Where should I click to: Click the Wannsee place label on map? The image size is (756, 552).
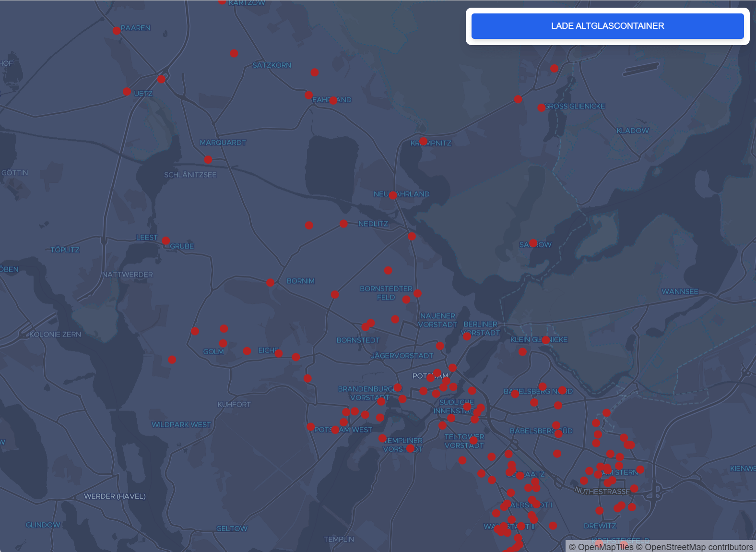click(x=679, y=291)
